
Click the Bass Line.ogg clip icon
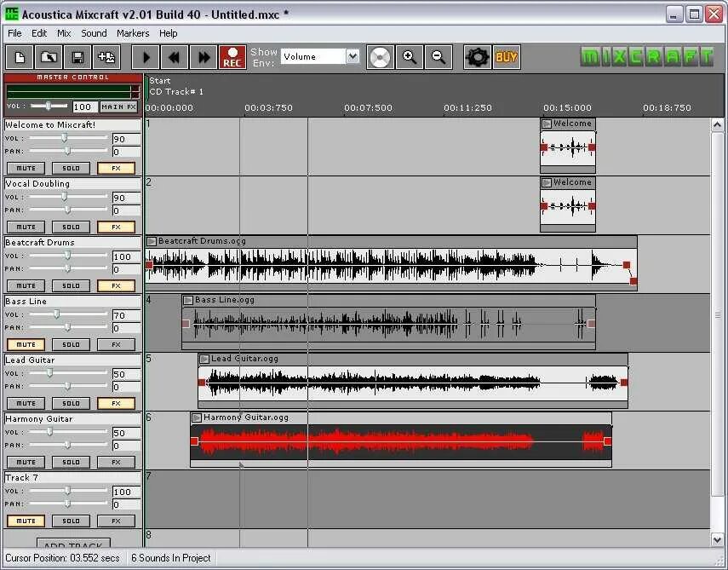point(188,300)
